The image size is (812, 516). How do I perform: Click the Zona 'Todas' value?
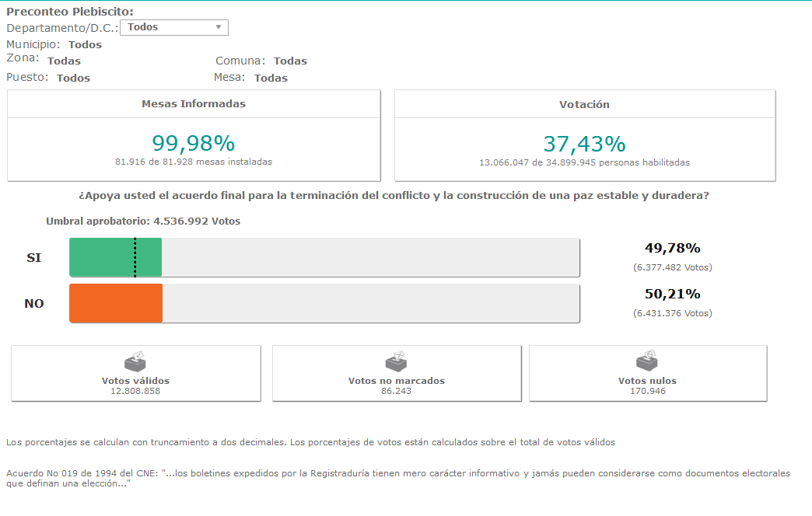[x=64, y=61]
